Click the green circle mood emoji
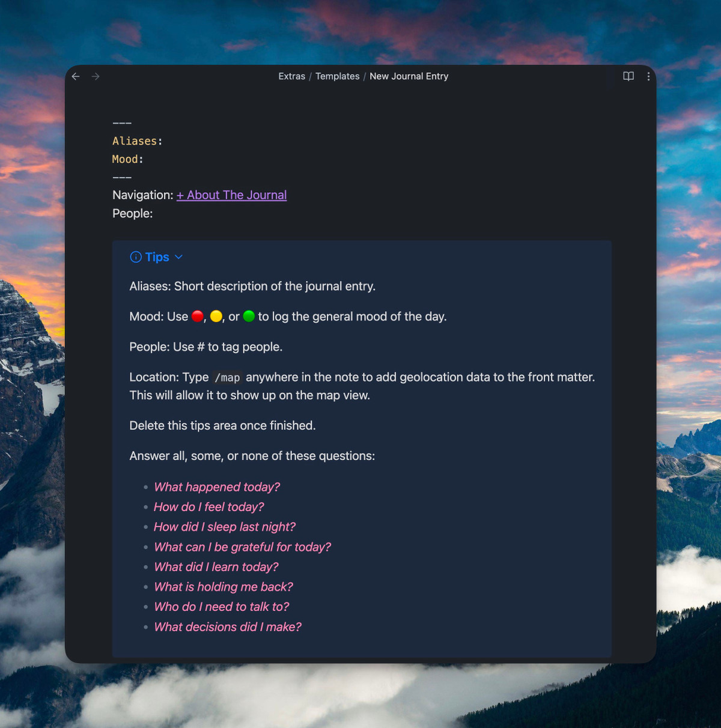The width and height of the screenshot is (721, 728). coord(249,317)
